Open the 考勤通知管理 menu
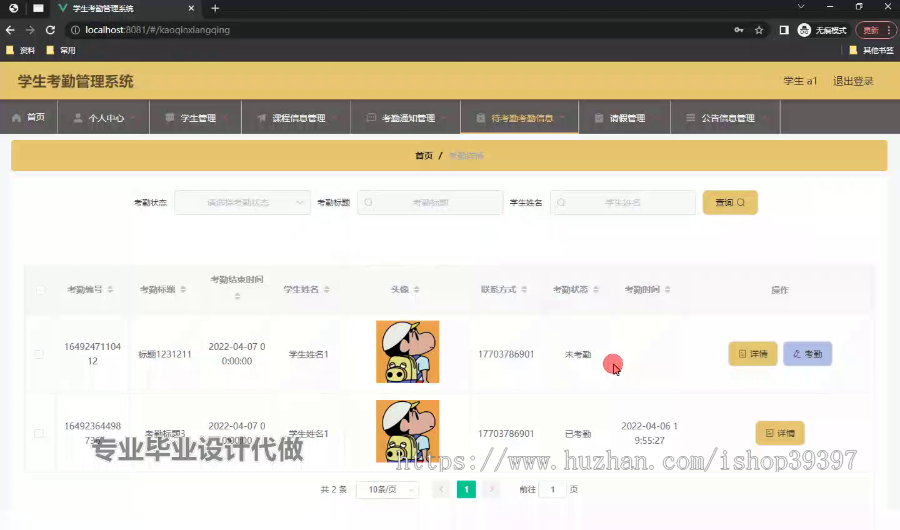 (405, 117)
